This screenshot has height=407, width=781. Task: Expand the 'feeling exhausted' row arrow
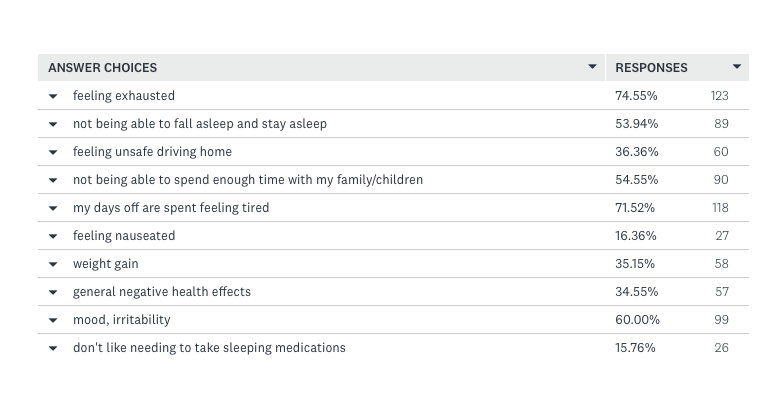pyautogui.click(x=53, y=96)
